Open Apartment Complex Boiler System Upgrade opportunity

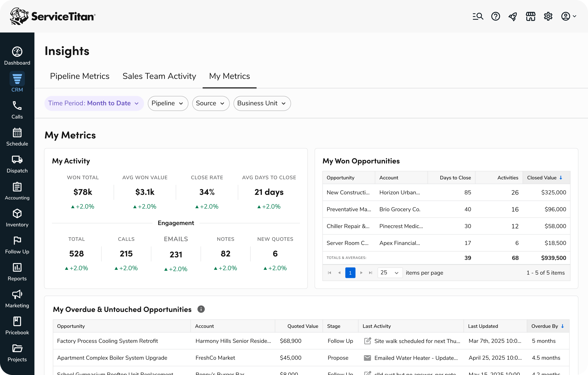pos(112,358)
